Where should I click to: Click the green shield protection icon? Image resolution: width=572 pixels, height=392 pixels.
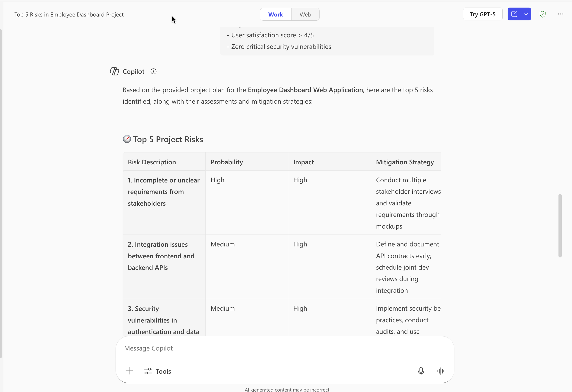coord(542,14)
